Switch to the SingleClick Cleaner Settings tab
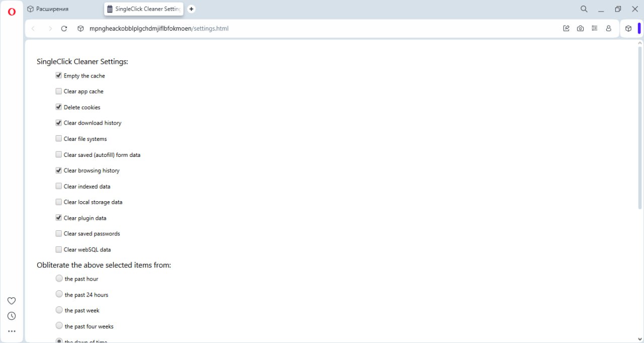 (143, 9)
